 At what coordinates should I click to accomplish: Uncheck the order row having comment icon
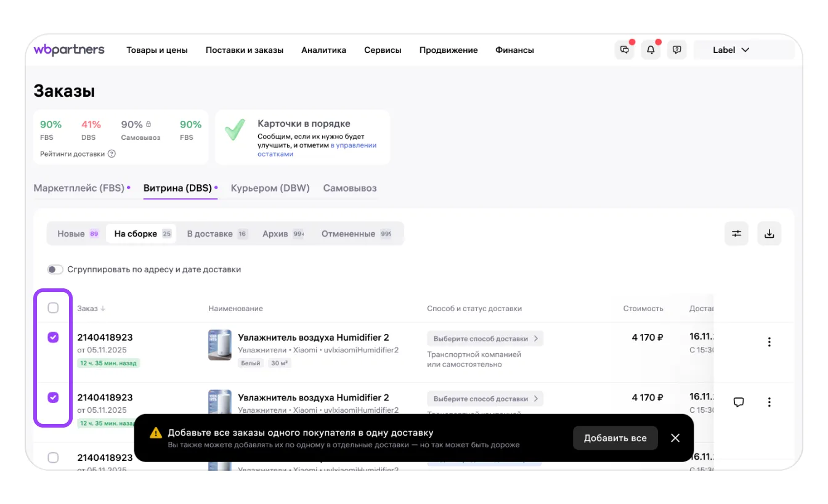[53, 397]
